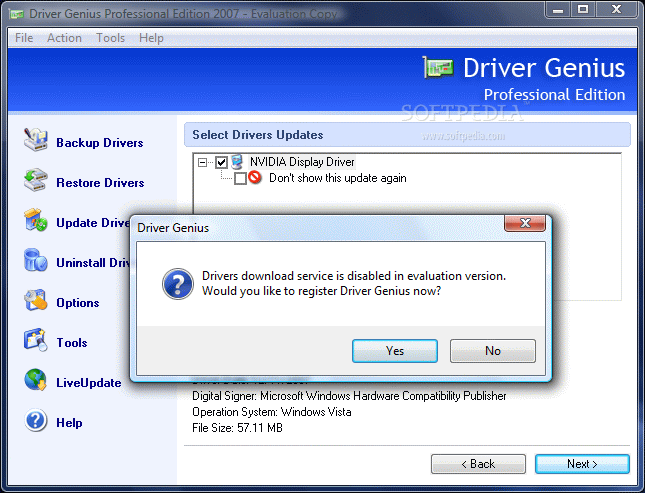Click the LiveUpdate globe icon

(x=35, y=379)
